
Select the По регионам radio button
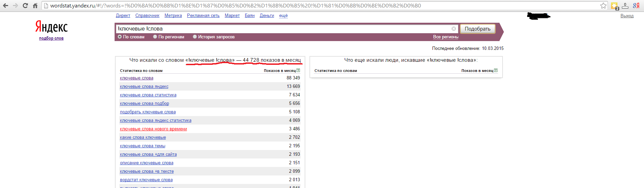155,37
